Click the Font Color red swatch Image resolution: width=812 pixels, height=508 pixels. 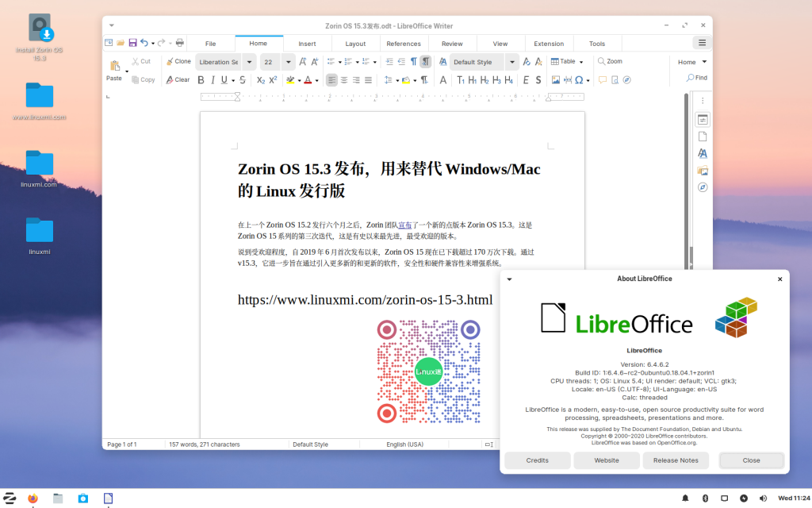[x=308, y=80]
